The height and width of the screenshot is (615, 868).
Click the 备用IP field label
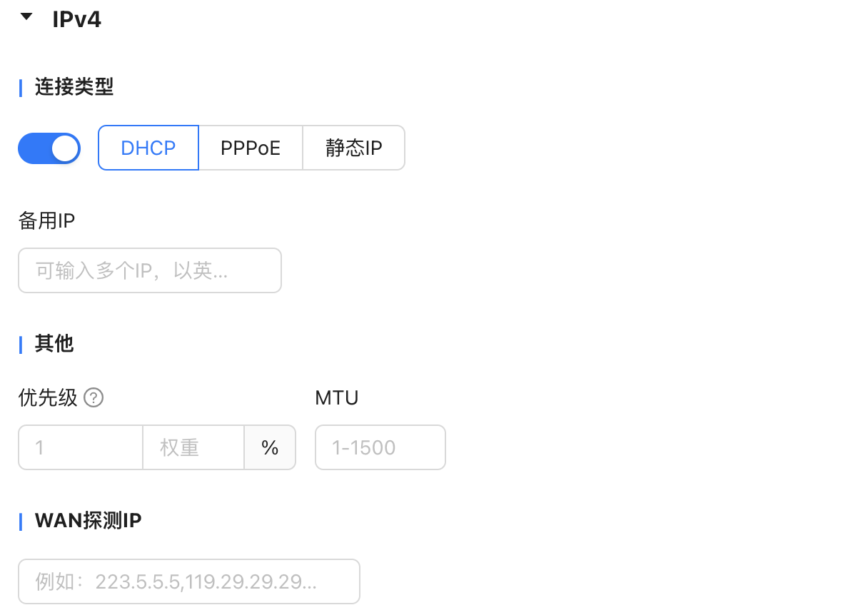(46, 220)
